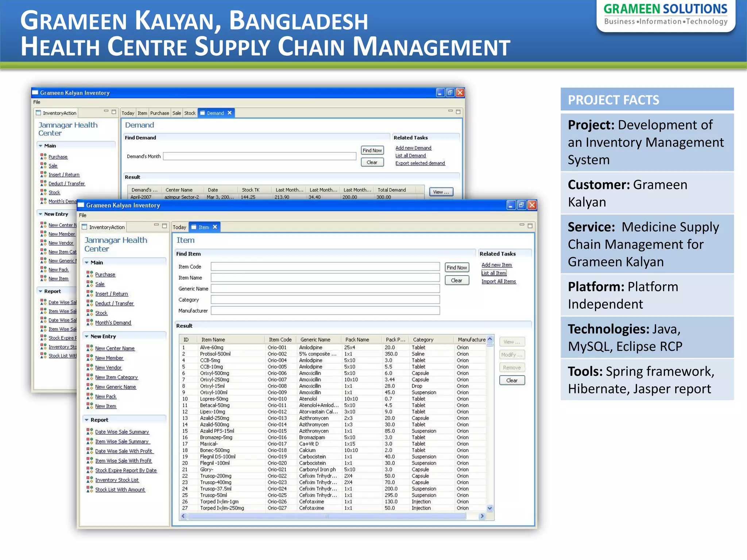This screenshot has width=747, height=560.
Task: Collapse the Report section in front window
Action: [x=86, y=420]
